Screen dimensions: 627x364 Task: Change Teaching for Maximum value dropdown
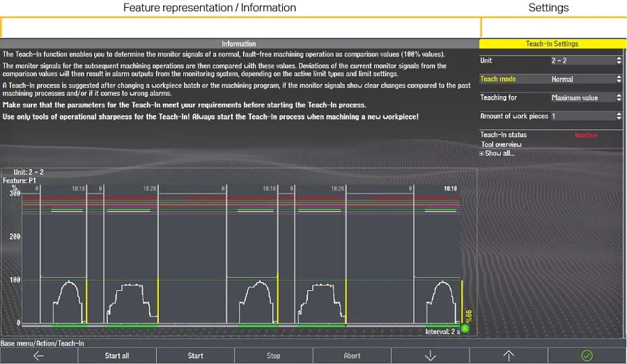point(585,98)
